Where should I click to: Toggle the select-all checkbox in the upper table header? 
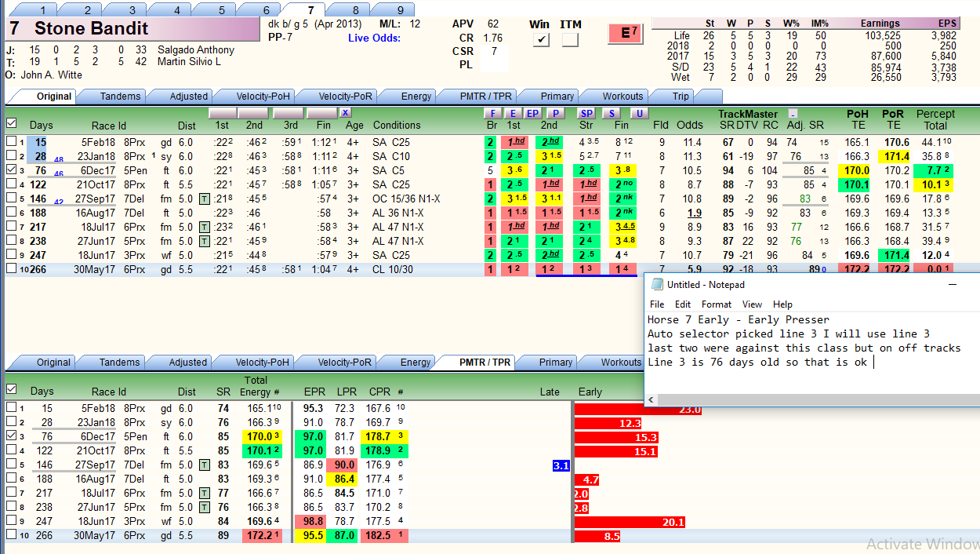[11, 123]
